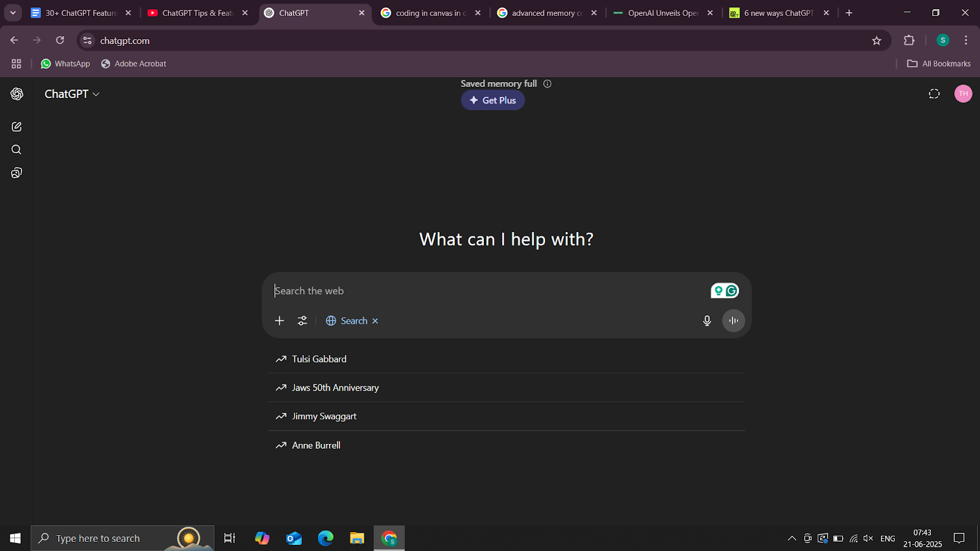The height and width of the screenshot is (551, 980).
Task: Open a new browser tab with plus
Action: 849,13
